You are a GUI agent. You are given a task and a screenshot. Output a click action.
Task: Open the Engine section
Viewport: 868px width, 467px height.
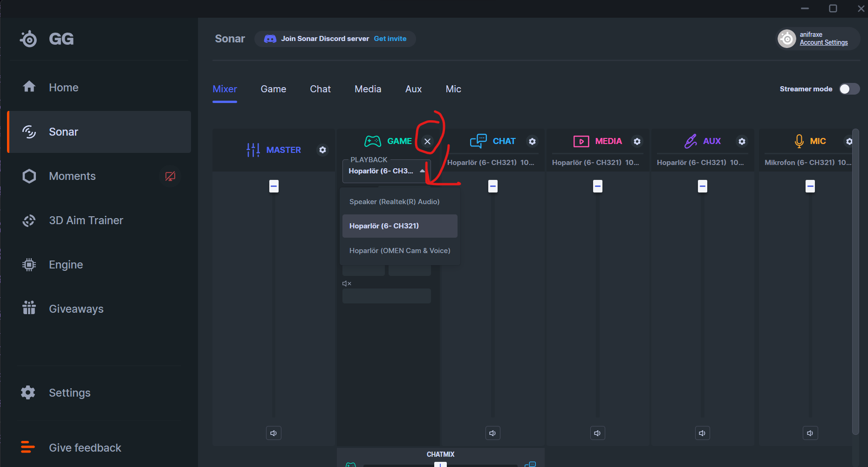tap(99, 265)
